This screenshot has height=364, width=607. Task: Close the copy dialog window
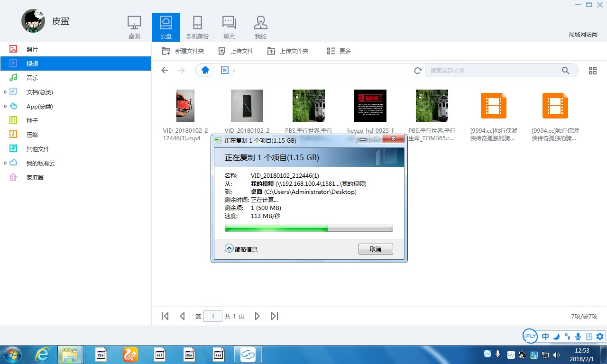click(393, 139)
